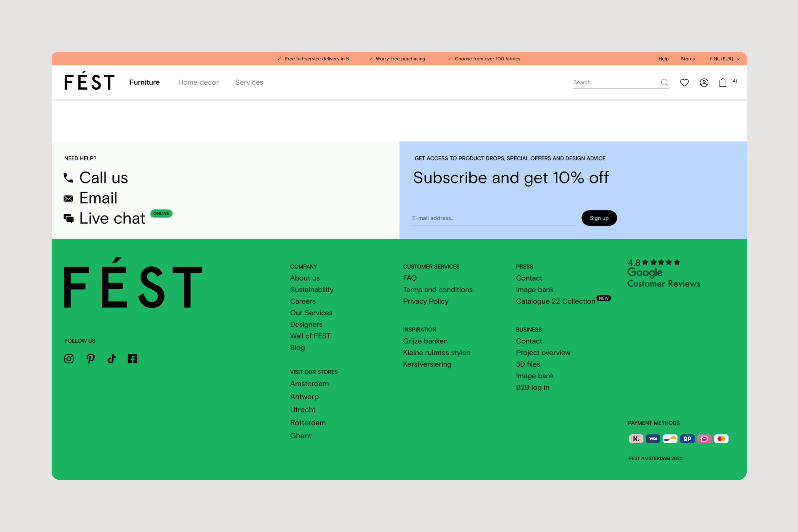Click the chat bubbles icon beside Live chat
The height and width of the screenshot is (532, 798).
tap(69, 218)
